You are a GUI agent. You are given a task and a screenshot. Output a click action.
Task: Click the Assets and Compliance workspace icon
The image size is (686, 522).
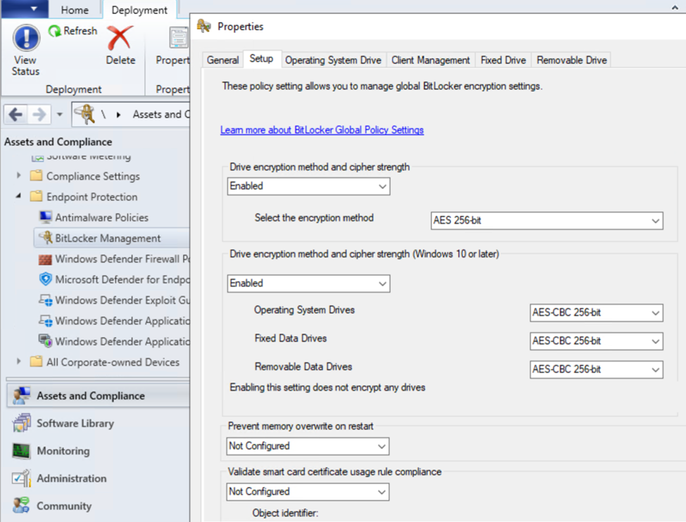(21, 395)
